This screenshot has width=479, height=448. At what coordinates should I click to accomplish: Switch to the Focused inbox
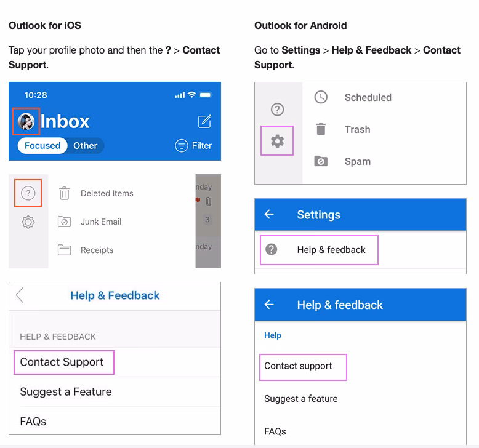pyautogui.click(x=42, y=146)
